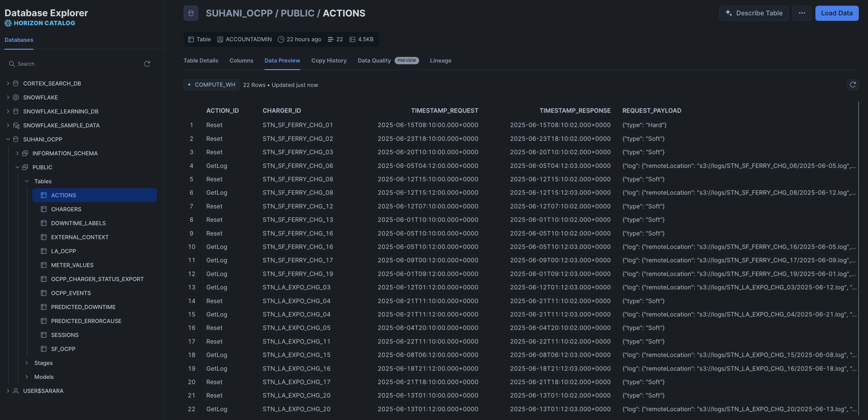868x420 pixels.
Task: Click the INFORMATION_SCHEMA schema icon
Action: [25, 153]
